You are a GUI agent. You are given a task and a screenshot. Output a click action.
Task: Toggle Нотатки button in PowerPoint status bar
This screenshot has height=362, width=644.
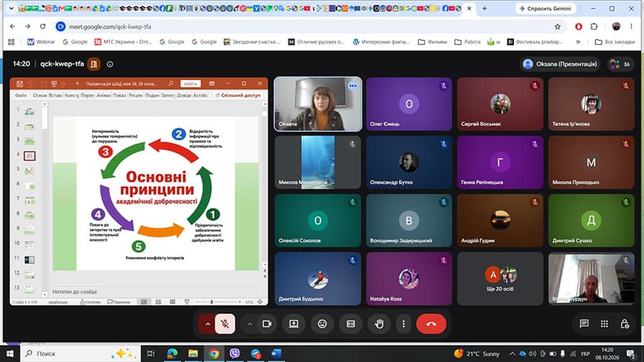pyautogui.click(x=90, y=302)
